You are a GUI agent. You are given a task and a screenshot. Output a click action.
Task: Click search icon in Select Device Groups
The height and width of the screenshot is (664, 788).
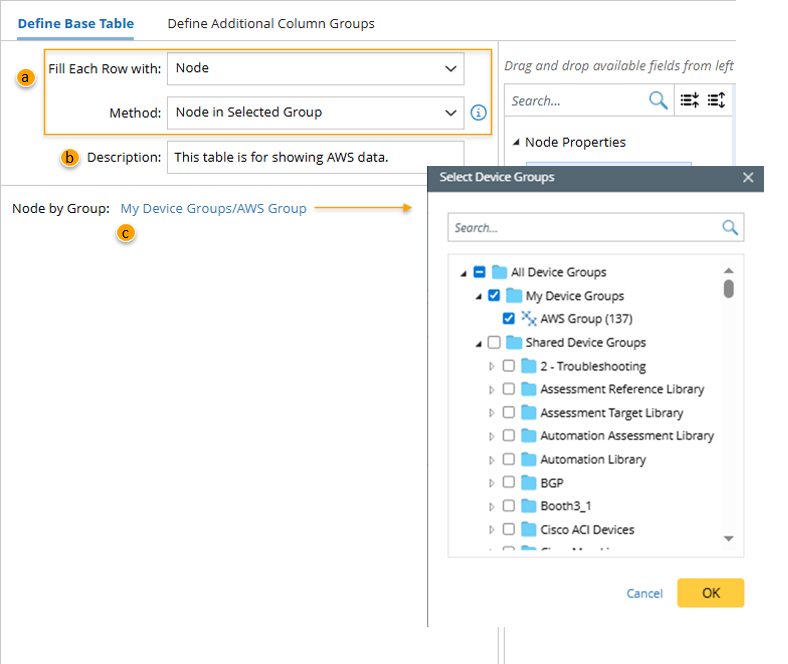tap(730, 228)
